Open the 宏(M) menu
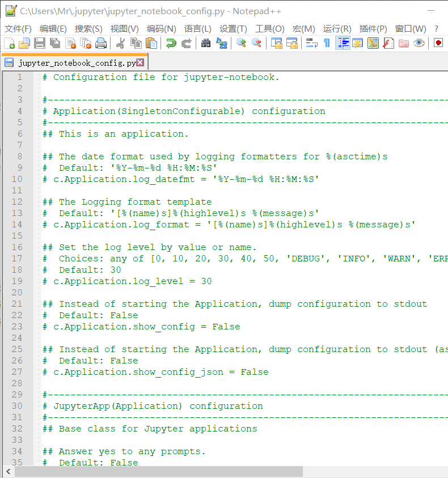Screen dimensions: 448x478 pos(303,29)
